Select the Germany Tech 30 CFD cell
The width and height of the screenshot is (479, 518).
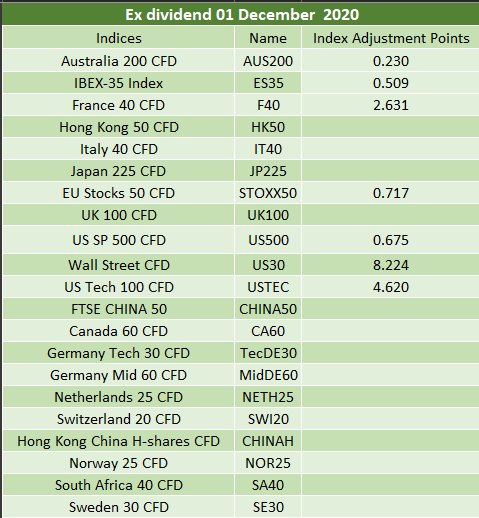point(119,353)
